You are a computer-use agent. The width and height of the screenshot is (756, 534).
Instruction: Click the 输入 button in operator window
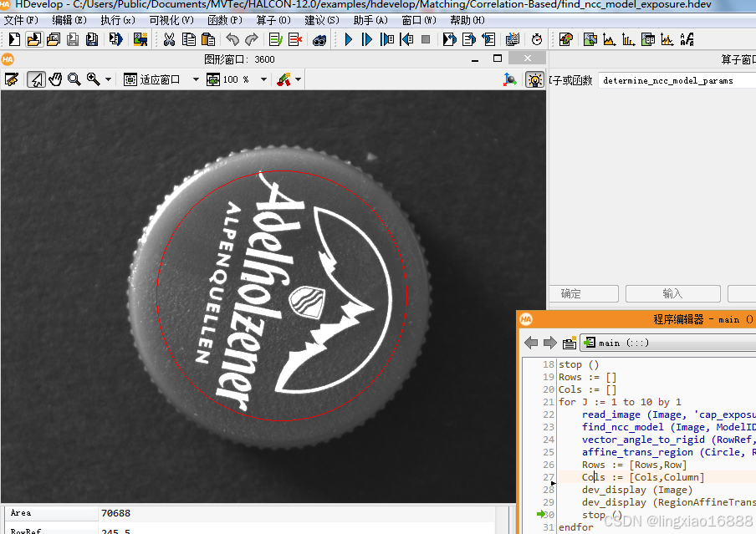pyautogui.click(x=672, y=293)
